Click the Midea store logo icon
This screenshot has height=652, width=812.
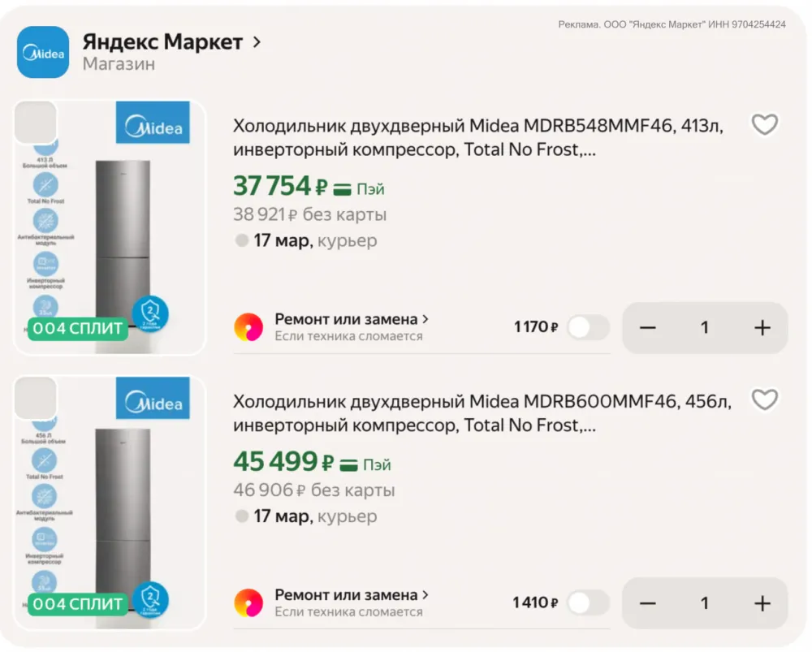[x=43, y=52]
